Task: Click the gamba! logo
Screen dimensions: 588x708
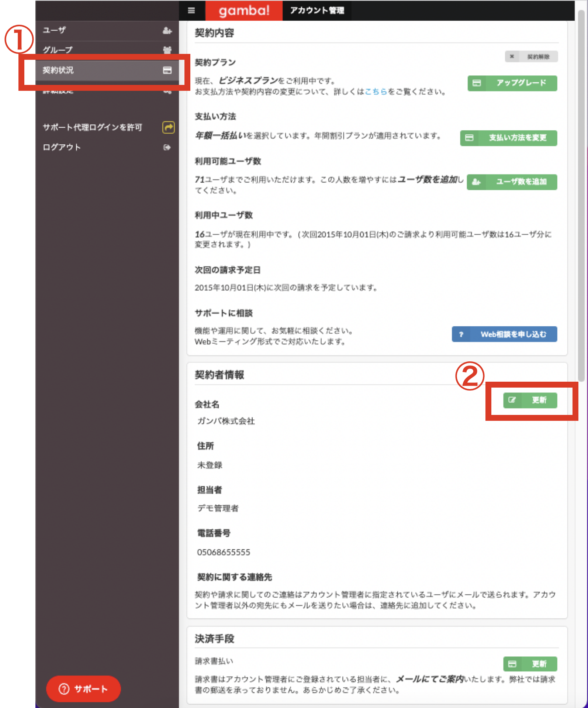Action: pos(244,10)
